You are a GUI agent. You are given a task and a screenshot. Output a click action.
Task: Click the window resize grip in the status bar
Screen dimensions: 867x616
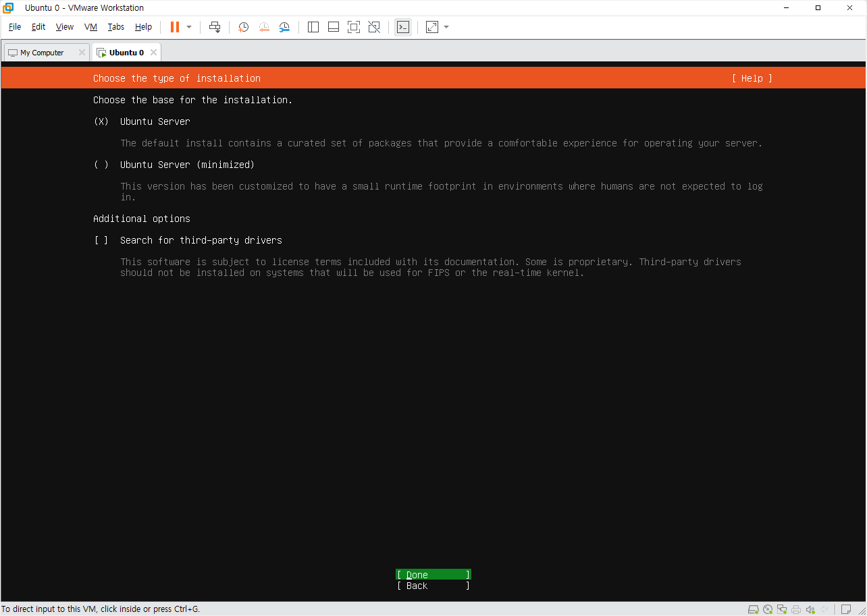(x=862, y=611)
